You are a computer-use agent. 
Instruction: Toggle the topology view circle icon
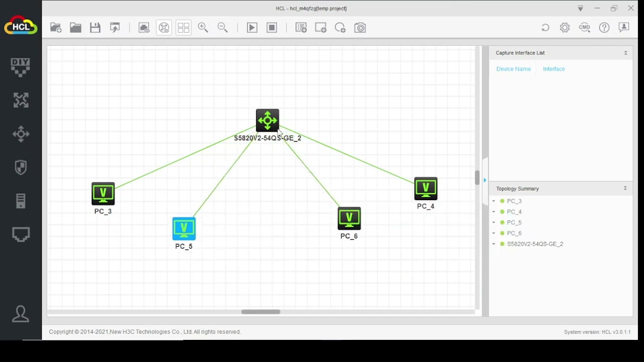click(x=164, y=28)
